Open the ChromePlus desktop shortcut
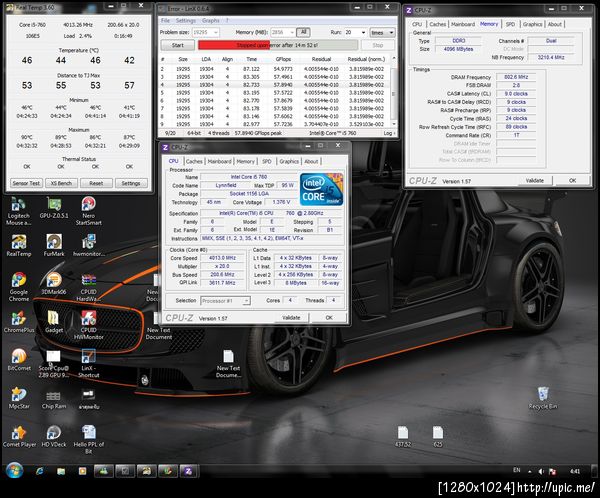This screenshot has height=498, width=600. pos(19,322)
